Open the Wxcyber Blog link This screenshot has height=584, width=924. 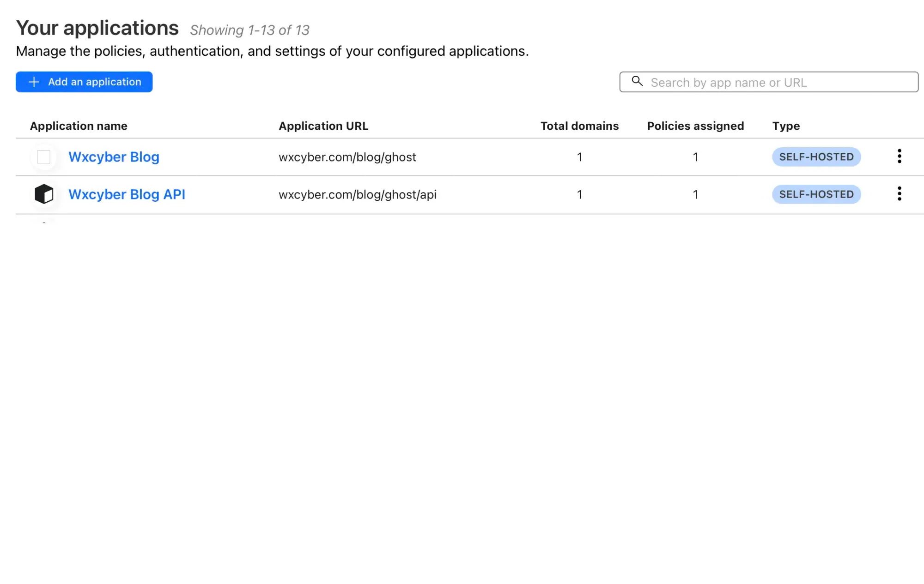[113, 156]
